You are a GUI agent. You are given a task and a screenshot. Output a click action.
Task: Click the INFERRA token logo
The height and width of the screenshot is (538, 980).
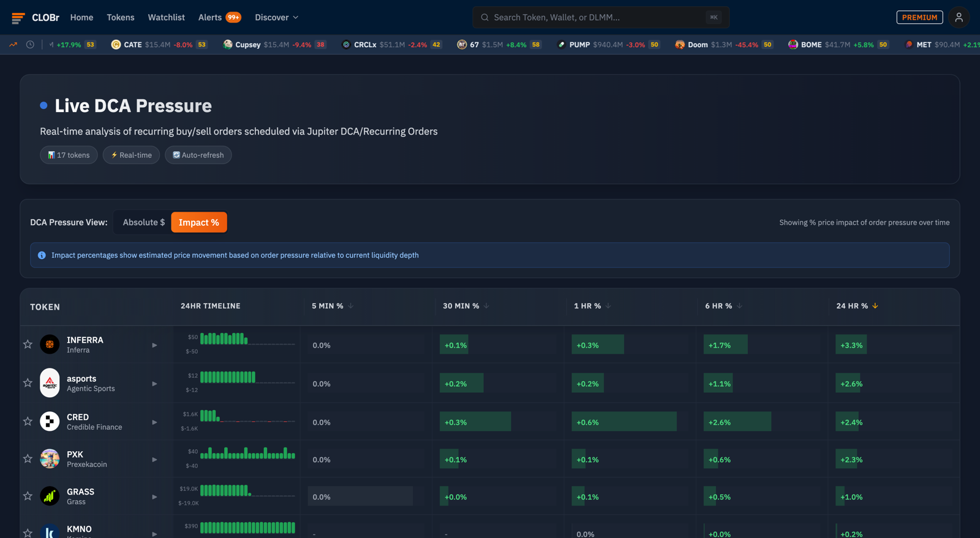50,345
